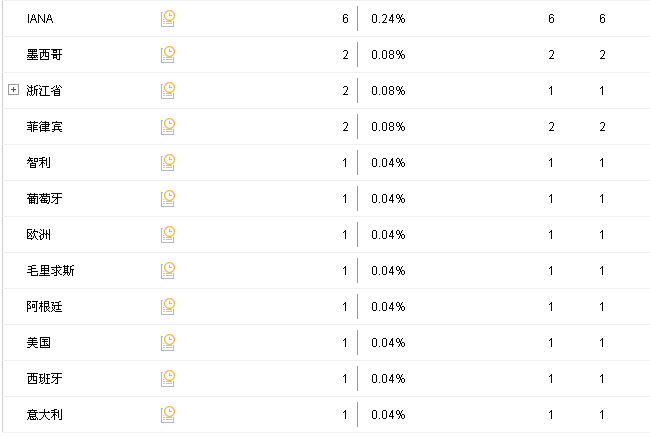Screen dimensions: 650x437
Task: Open history report icon for 浙江省 row
Action: tap(168, 91)
